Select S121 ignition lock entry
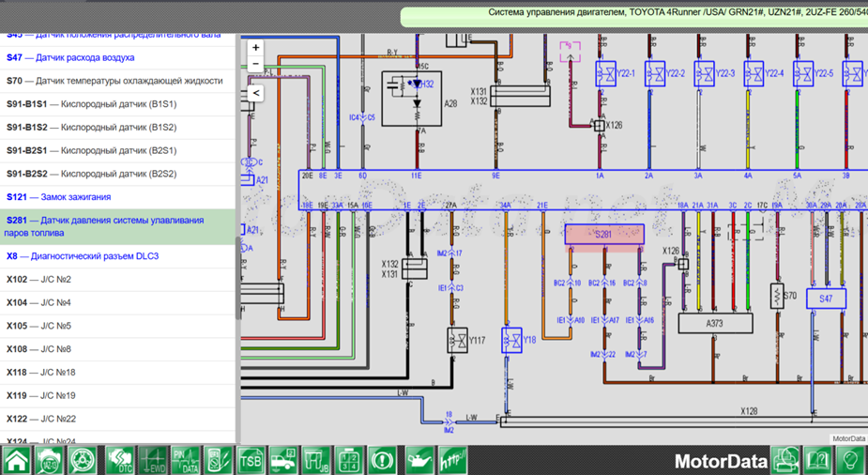The image size is (868, 475). point(117,197)
